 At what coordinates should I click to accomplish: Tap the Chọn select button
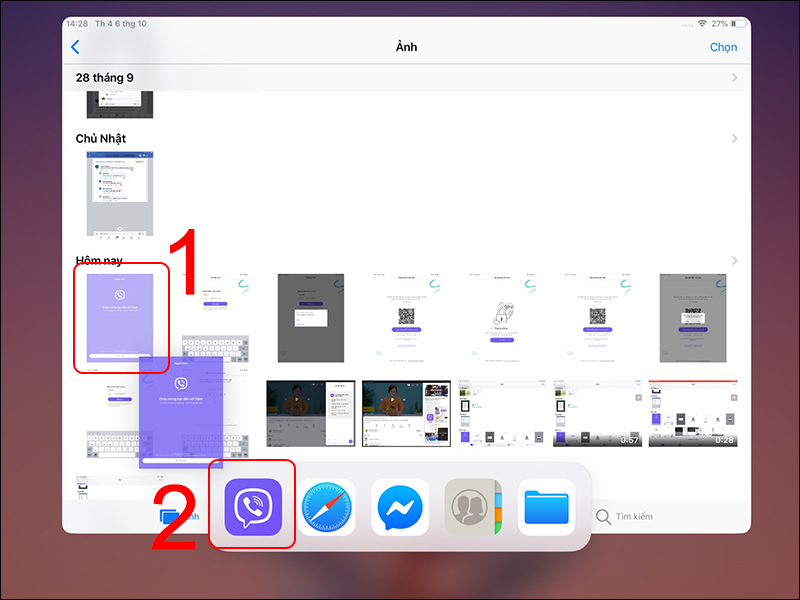(723, 47)
